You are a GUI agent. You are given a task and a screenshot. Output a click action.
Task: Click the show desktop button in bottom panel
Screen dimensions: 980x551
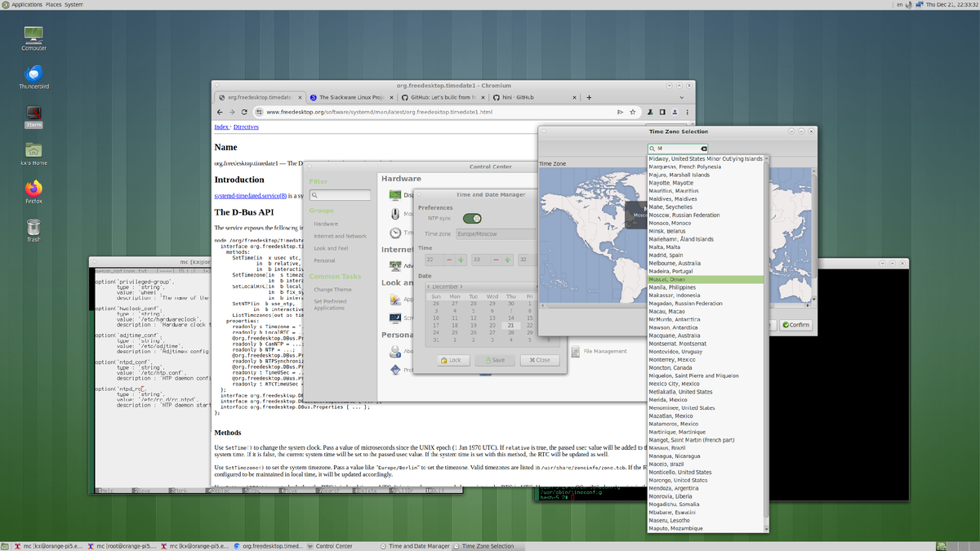click(x=6, y=546)
